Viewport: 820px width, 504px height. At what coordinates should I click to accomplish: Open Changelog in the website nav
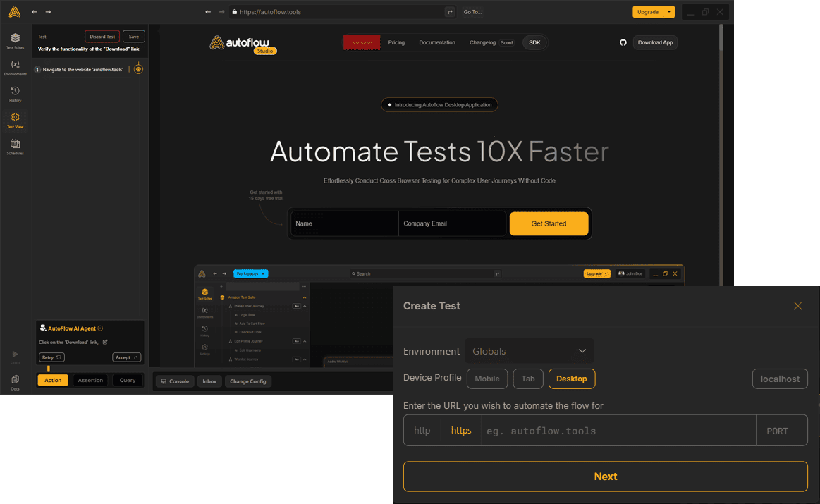coord(482,42)
